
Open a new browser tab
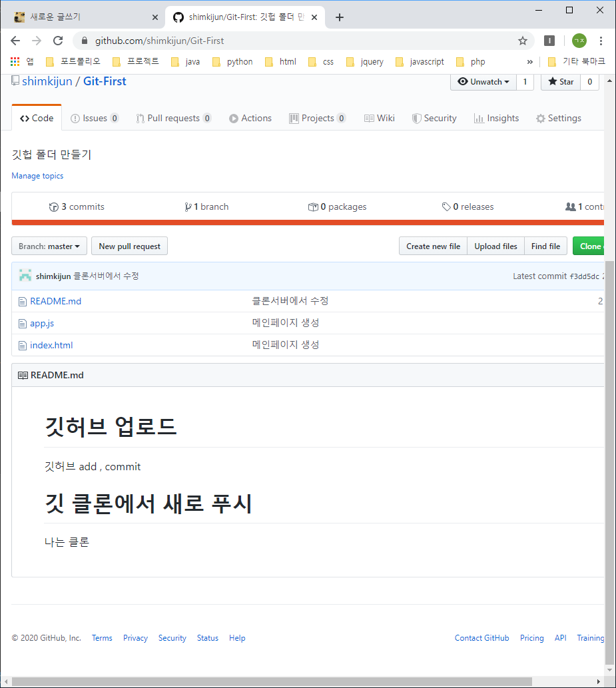point(339,17)
